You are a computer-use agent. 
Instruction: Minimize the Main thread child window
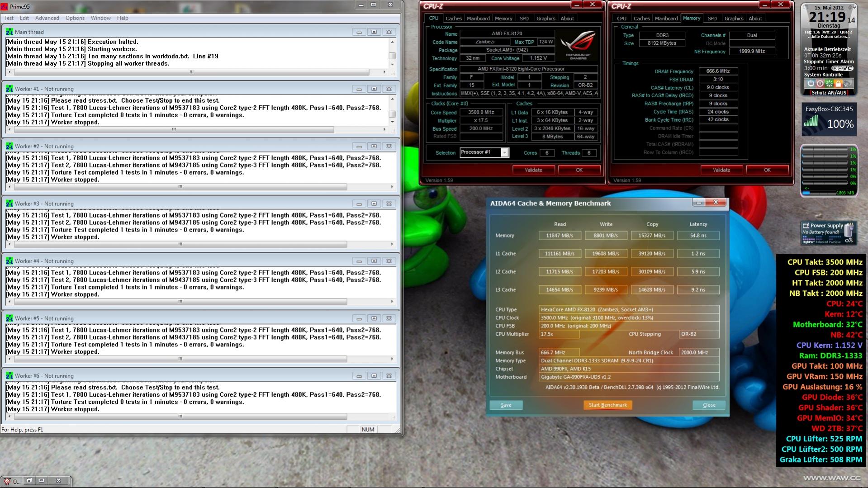pyautogui.click(x=359, y=32)
